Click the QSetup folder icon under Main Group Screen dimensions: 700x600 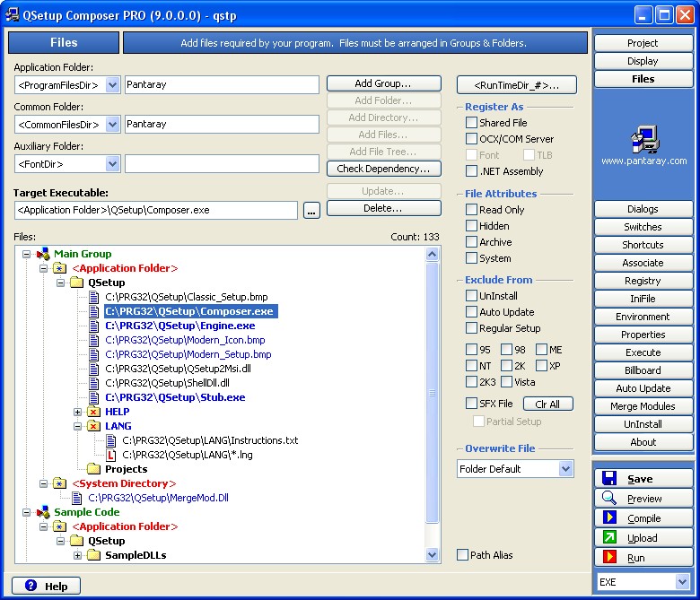point(77,283)
